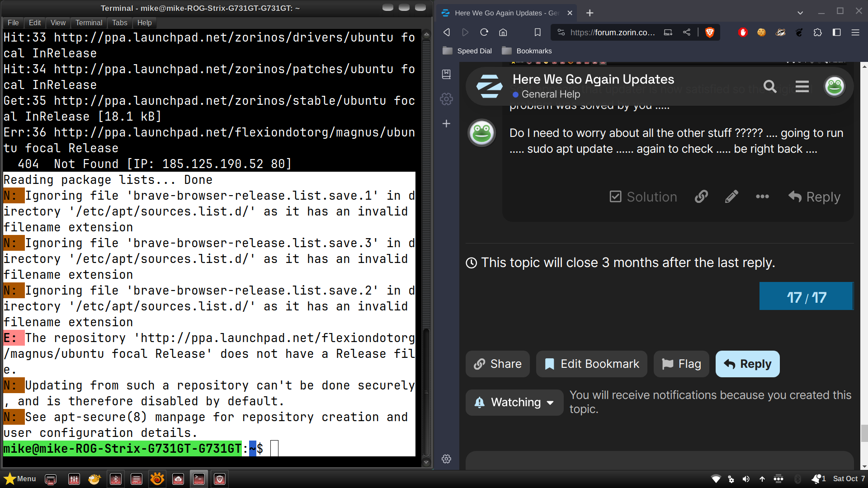Open the pufferfish app icon in taskbar

(94, 479)
